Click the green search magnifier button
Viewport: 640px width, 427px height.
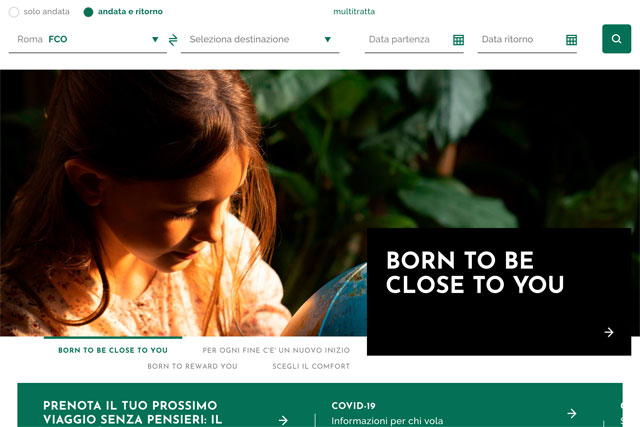point(616,39)
